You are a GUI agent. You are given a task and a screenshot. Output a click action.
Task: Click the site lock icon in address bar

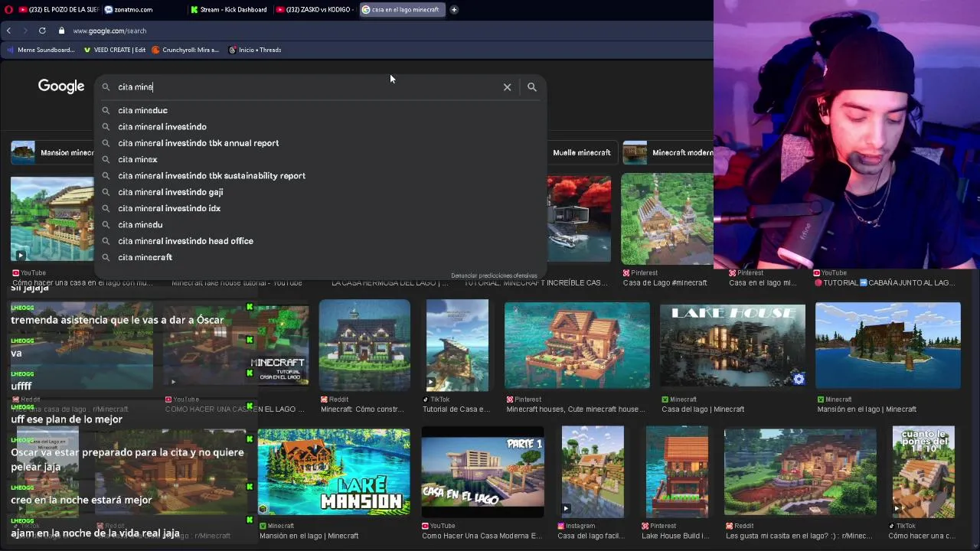click(x=61, y=31)
